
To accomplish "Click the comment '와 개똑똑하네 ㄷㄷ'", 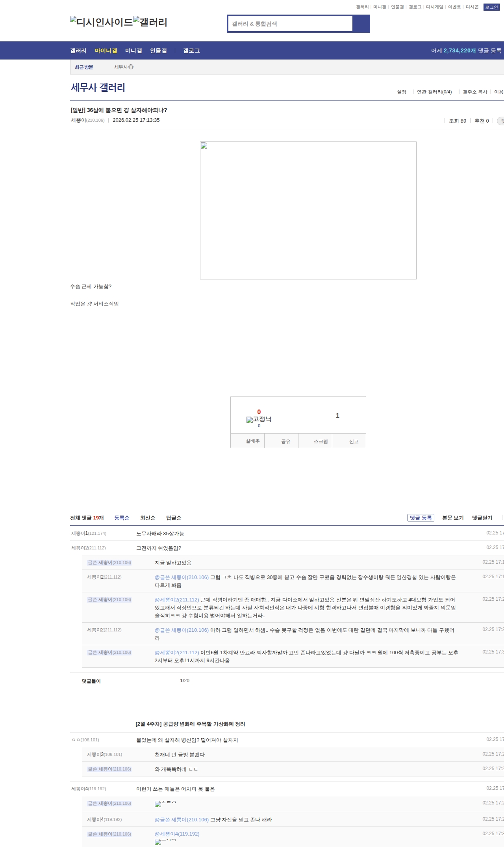I will click(176, 769).
